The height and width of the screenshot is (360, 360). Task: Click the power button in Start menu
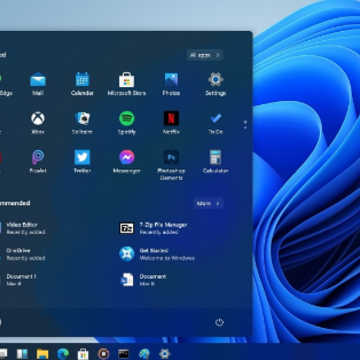click(219, 322)
